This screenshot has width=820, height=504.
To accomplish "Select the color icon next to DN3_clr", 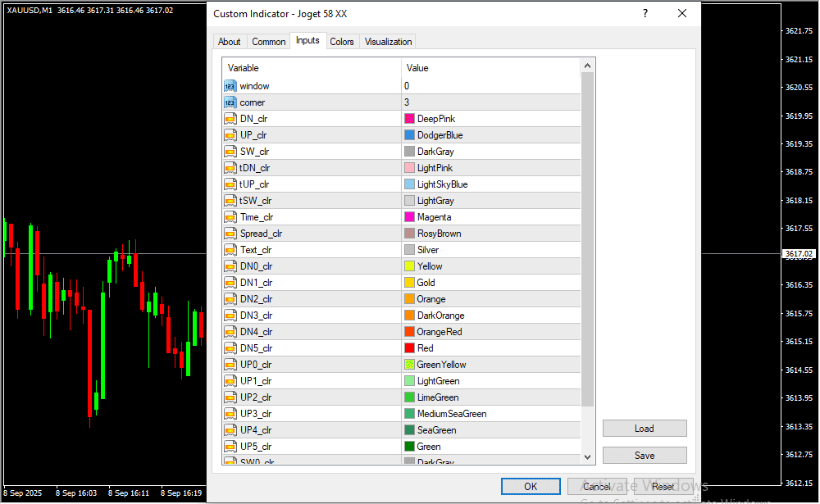I will coord(230,316).
